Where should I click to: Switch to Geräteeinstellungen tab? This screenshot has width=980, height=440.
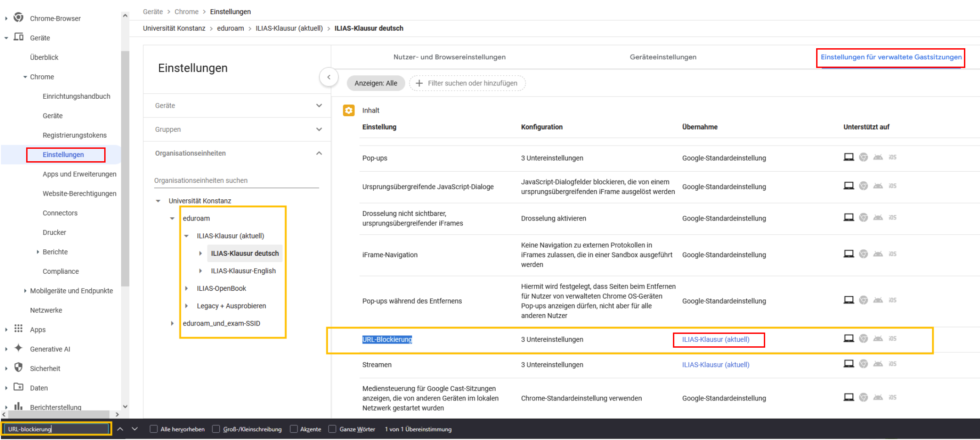coord(663,57)
